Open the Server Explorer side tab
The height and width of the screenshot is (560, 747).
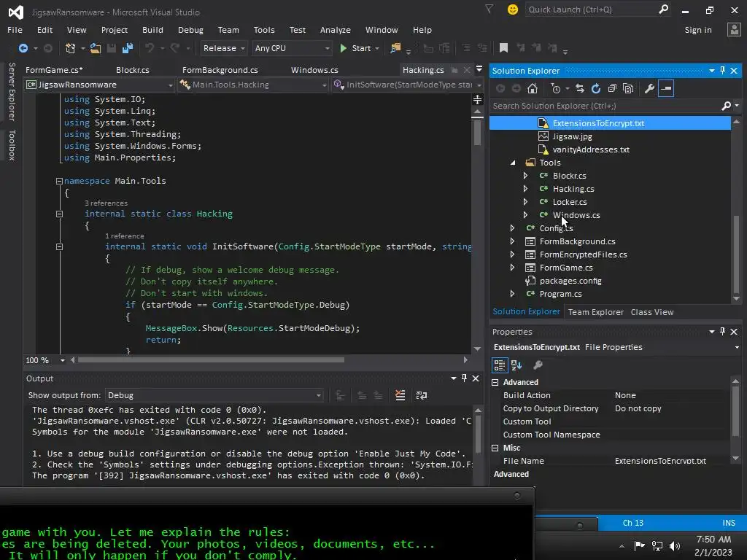click(12, 91)
